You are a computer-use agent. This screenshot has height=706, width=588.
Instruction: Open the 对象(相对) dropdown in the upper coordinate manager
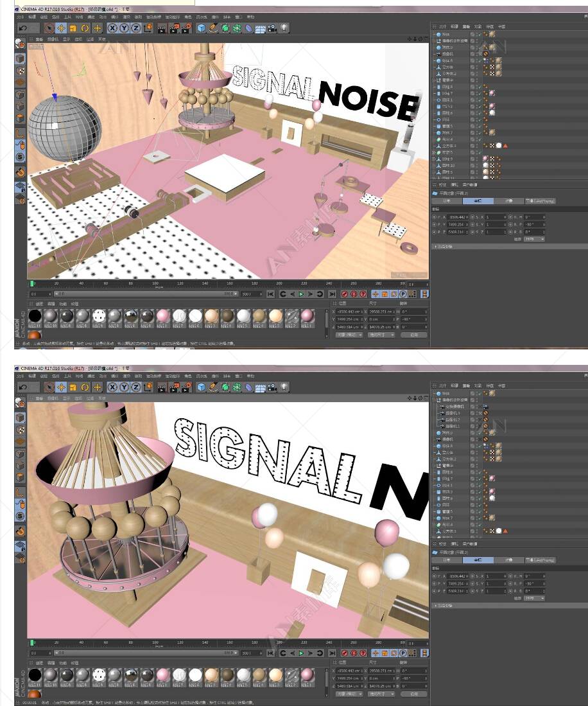click(x=348, y=335)
